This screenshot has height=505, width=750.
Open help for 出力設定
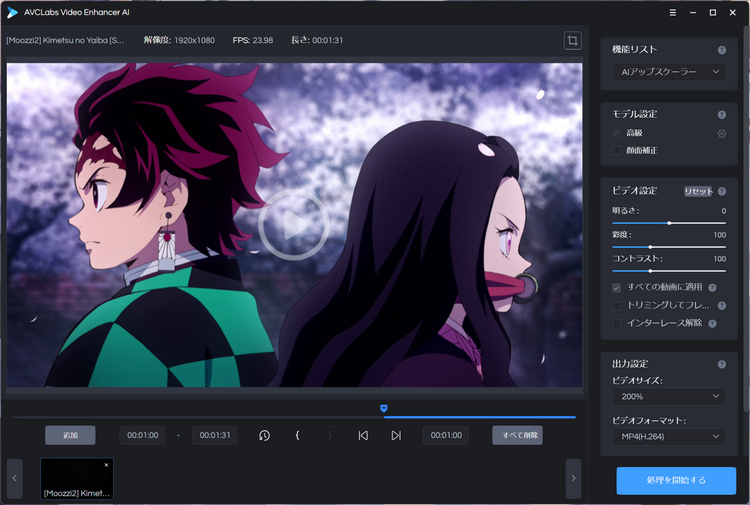[x=722, y=364]
